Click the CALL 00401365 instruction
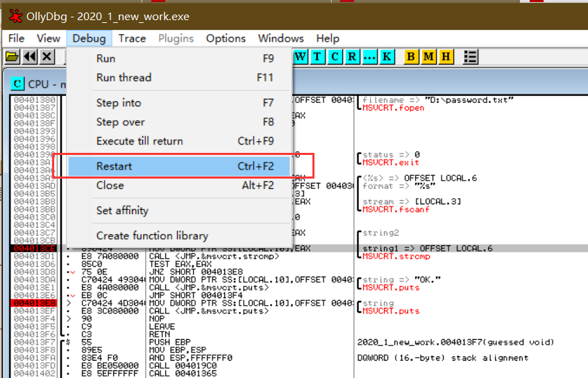This screenshot has width=588, height=378. click(x=183, y=374)
